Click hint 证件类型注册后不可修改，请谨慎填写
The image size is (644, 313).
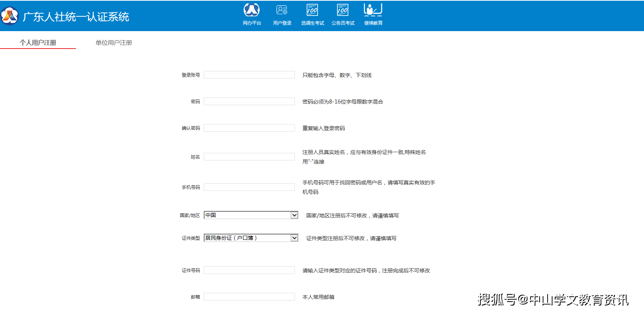(x=351, y=238)
